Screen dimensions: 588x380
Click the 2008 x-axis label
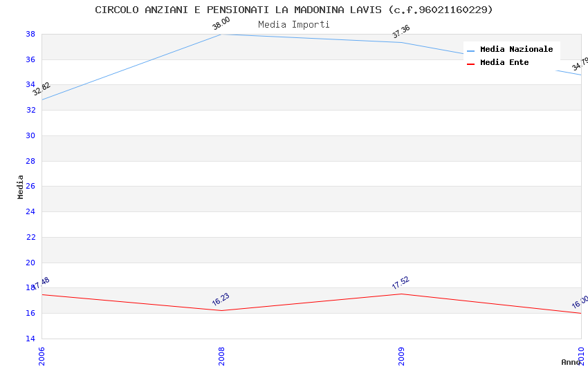tap(221, 356)
